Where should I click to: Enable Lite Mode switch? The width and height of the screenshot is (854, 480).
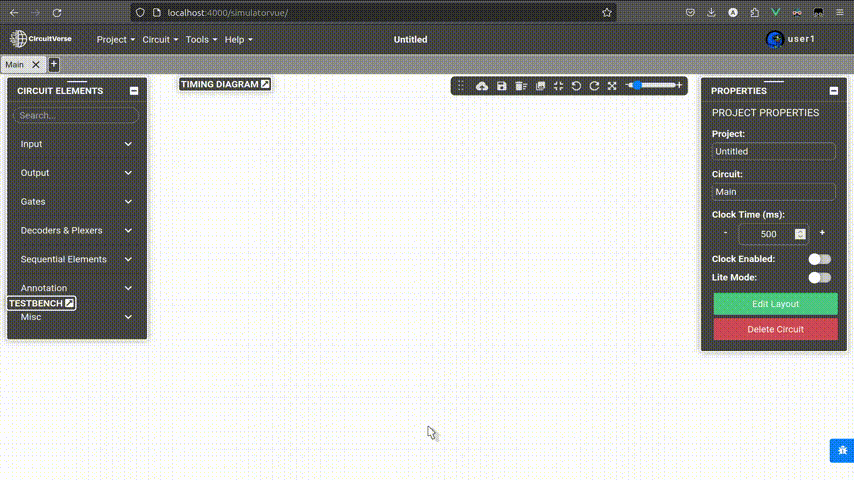(x=819, y=277)
